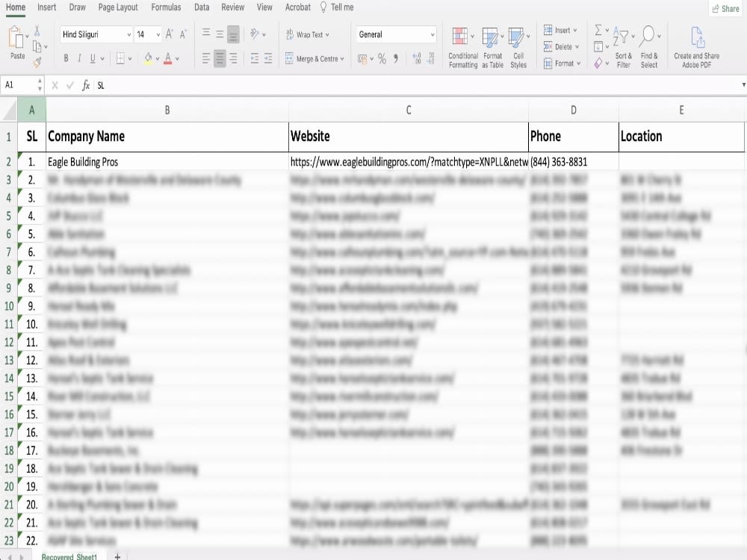
Task: Align text right
Action: point(233,58)
